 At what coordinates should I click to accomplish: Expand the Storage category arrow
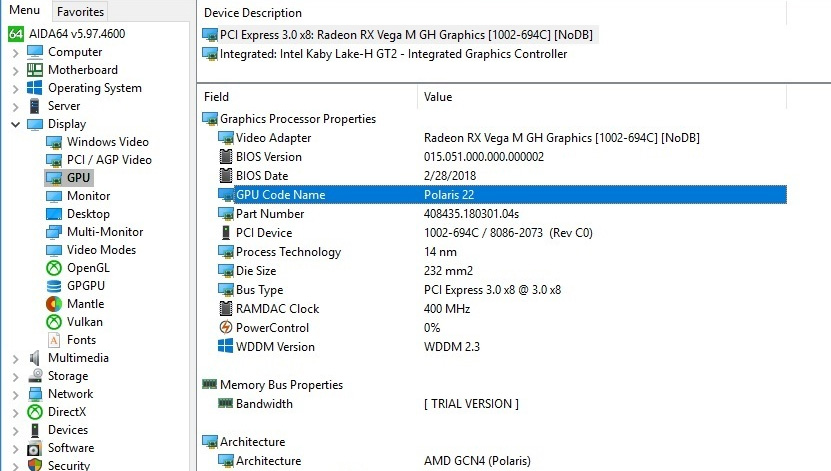point(15,376)
